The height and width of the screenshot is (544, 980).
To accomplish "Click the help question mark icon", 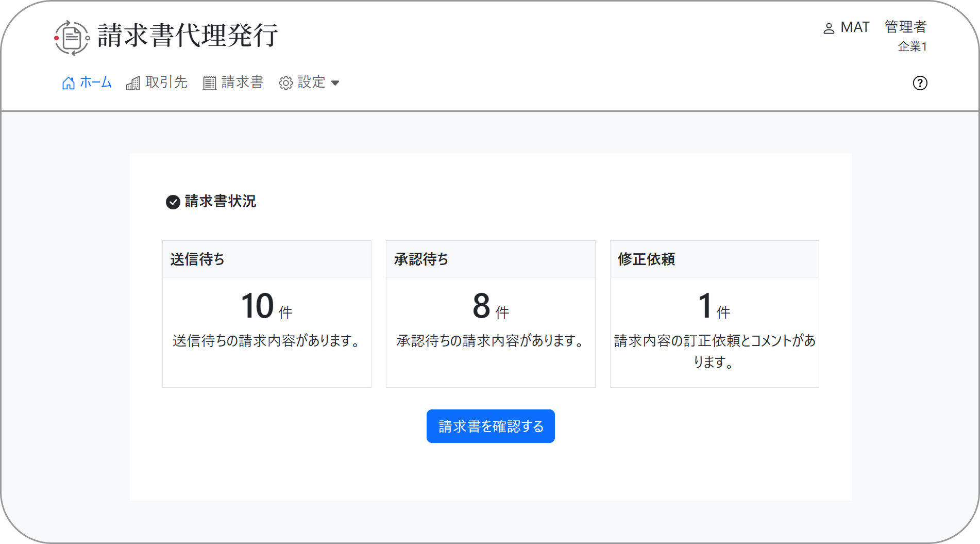I will (920, 83).
